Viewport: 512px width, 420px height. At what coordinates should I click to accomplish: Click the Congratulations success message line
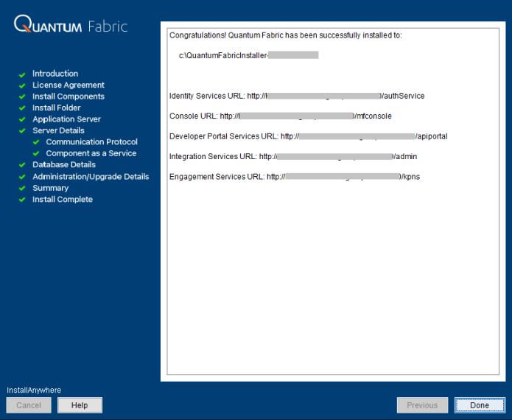click(x=286, y=35)
